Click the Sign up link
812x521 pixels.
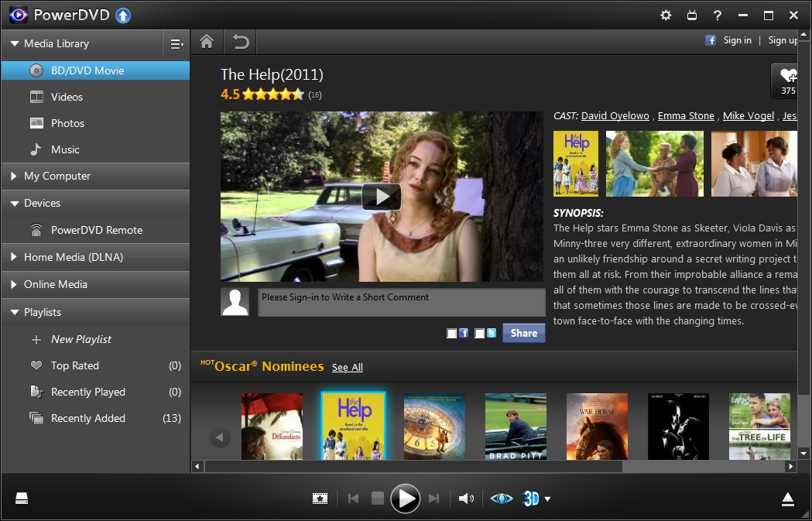[783, 40]
